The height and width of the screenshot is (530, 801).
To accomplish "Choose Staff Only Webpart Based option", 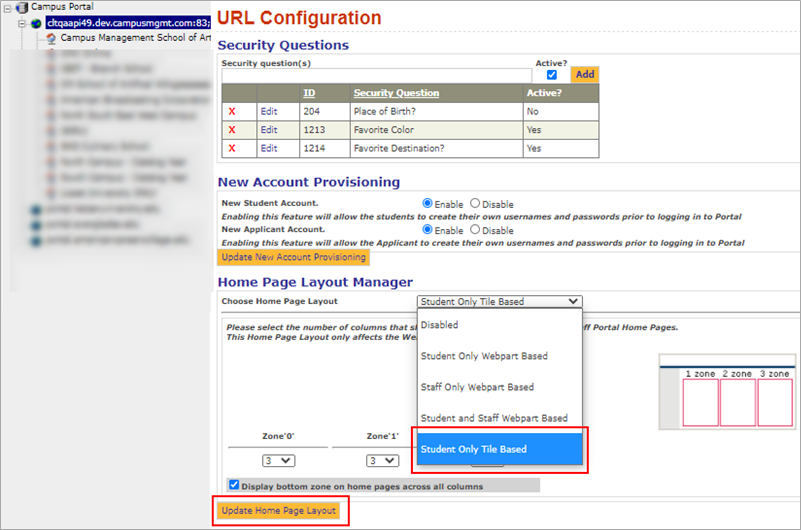I will 500,387.
